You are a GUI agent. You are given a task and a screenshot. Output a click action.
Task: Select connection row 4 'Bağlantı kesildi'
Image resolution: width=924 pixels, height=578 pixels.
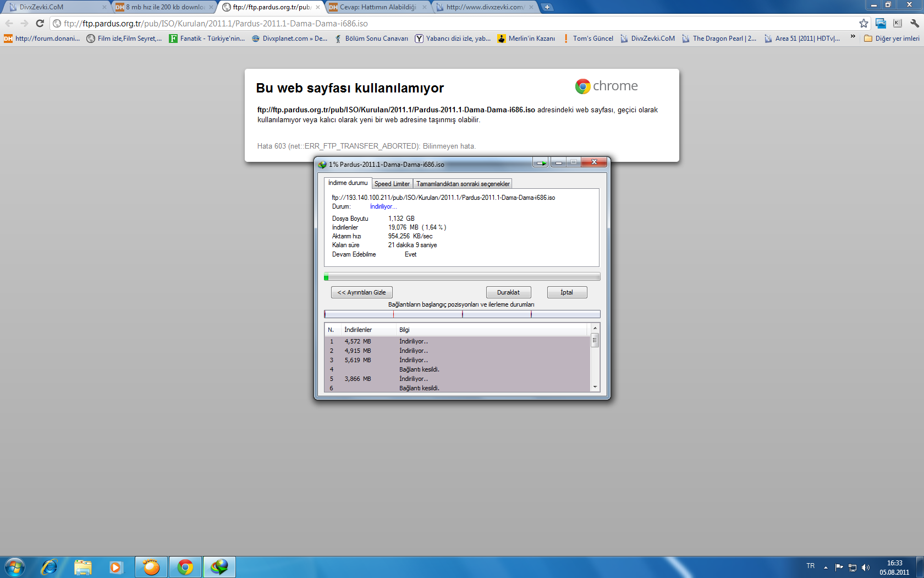coord(457,369)
